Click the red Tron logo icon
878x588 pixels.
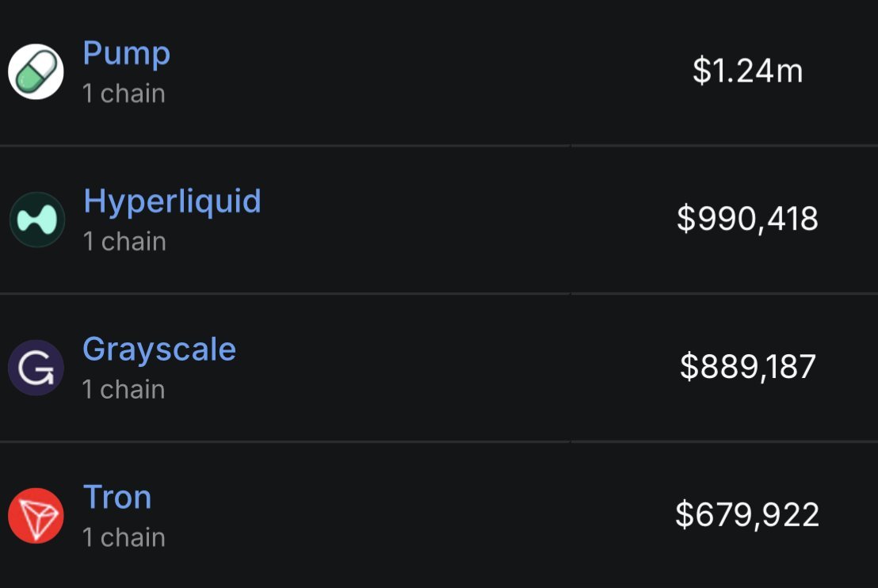pyautogui.click(x=36, y=516)
